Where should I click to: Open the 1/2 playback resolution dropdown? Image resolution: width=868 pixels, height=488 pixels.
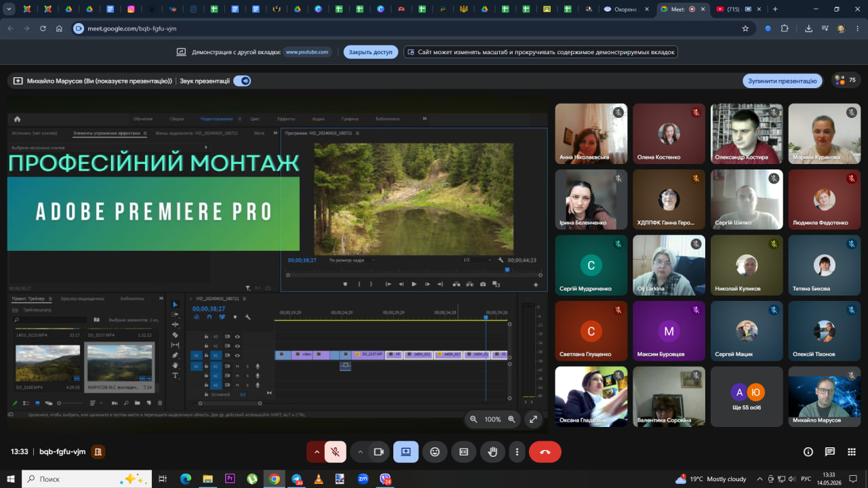tap(477, 260)
